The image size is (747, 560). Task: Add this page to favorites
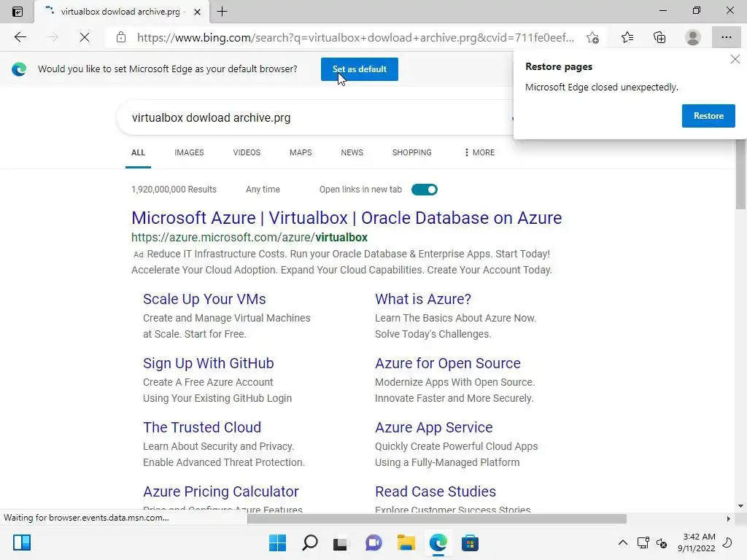click(592, 37)
